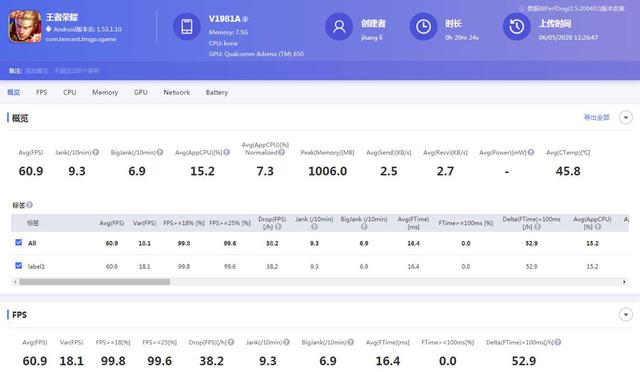
Task: Click the upload time history icon
Action: (516, 27)
